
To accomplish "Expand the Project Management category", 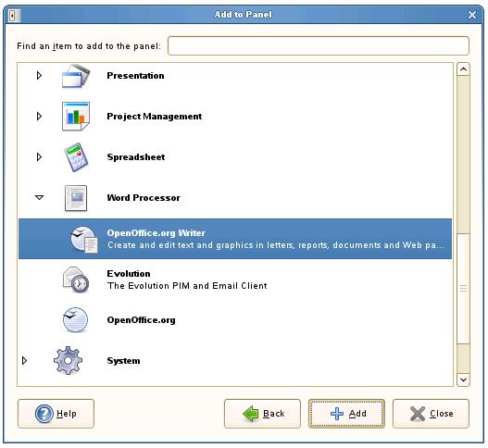I will point(39,117).
